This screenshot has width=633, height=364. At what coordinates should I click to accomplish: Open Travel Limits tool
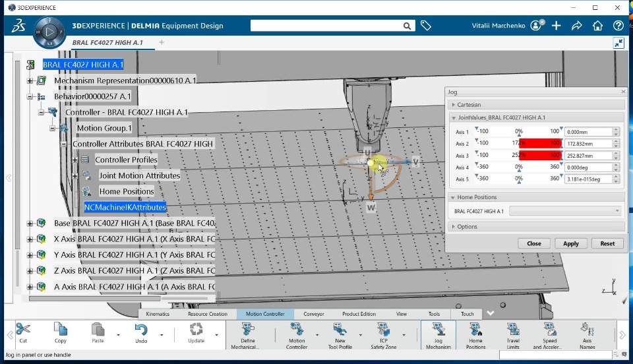pos(513,335)
